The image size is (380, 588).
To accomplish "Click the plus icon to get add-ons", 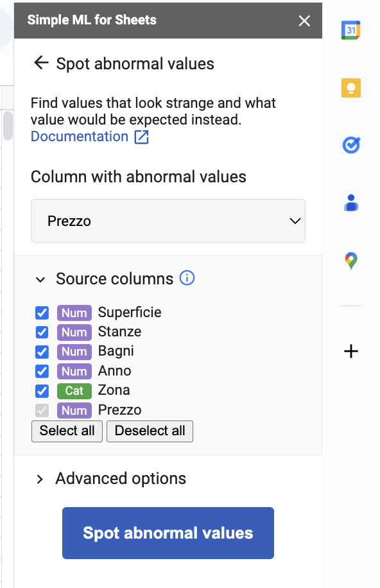I will coord(351,351).
